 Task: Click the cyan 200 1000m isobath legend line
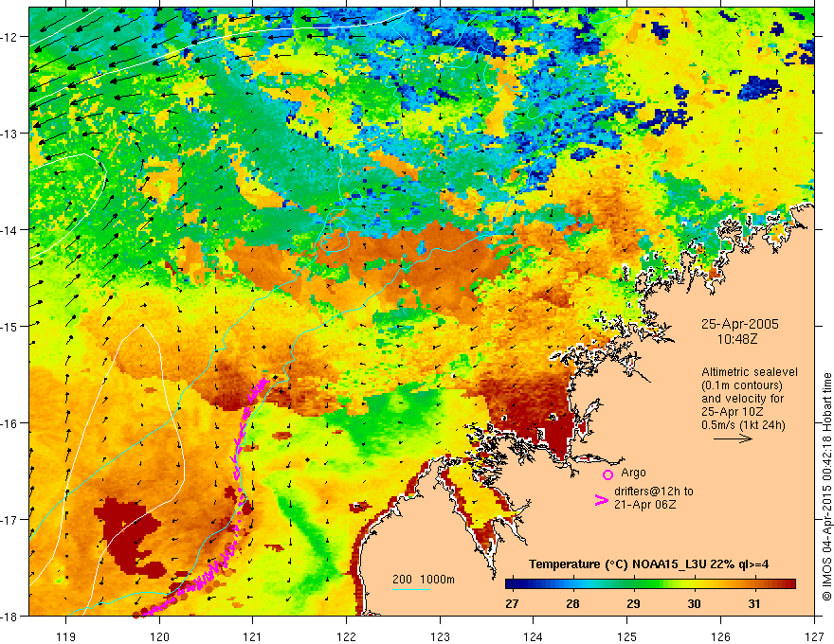click(411, 589)
